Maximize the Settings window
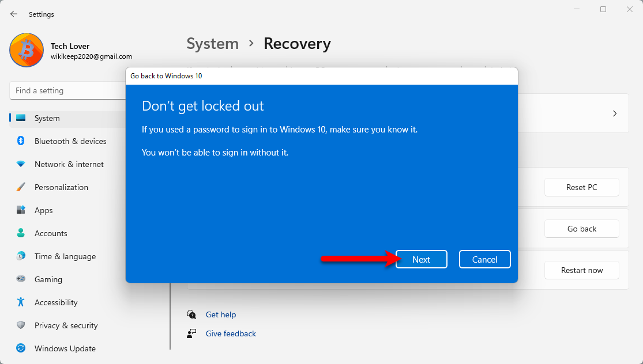 point(603,9)
